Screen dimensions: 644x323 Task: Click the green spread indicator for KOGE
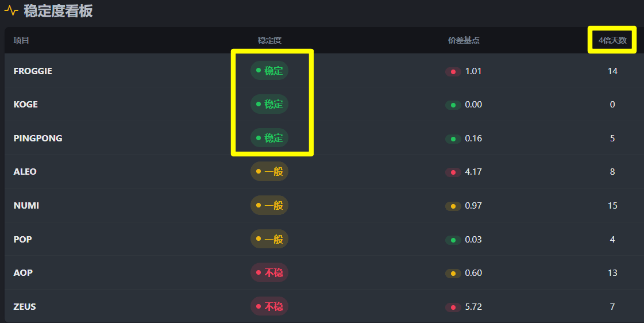coord(453,105)
